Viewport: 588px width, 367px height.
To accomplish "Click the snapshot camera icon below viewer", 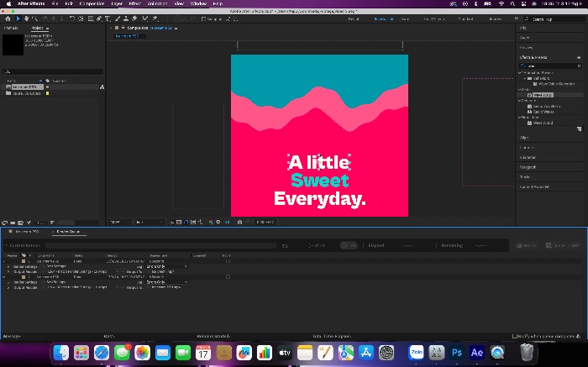I will [x=239, y=222].
